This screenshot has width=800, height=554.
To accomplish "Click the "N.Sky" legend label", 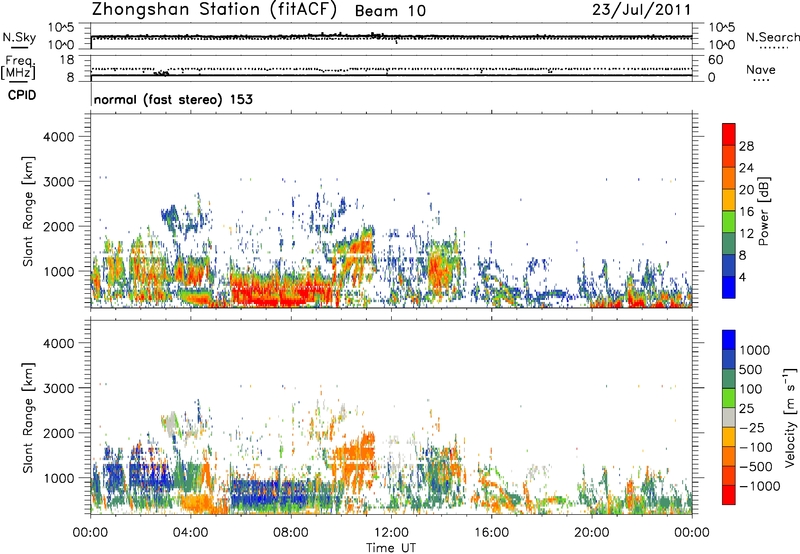I will tap(19, 37).
